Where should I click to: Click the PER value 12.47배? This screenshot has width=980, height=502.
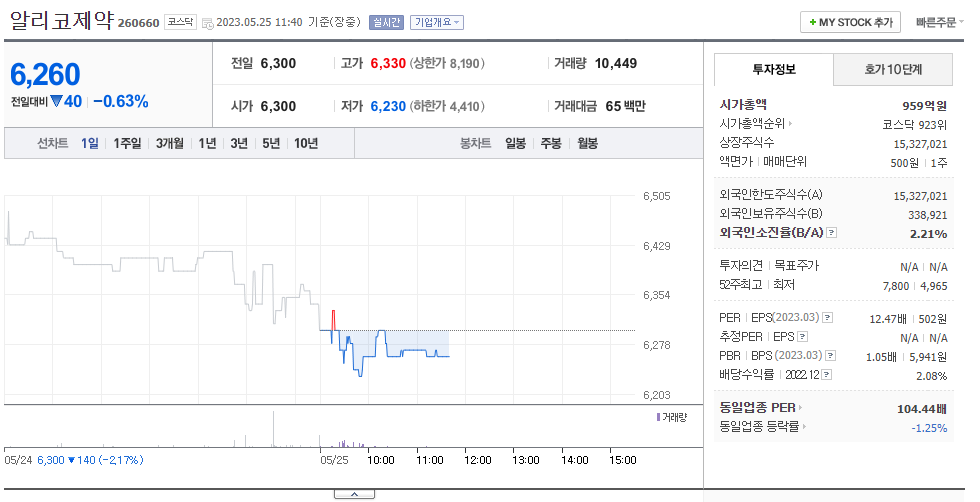(888, 319)
